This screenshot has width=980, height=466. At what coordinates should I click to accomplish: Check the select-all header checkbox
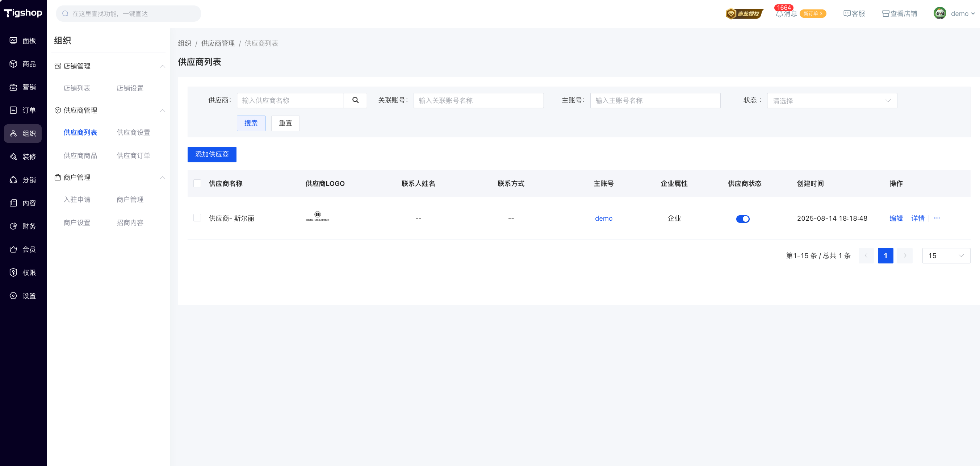click(x=197, y=183)
